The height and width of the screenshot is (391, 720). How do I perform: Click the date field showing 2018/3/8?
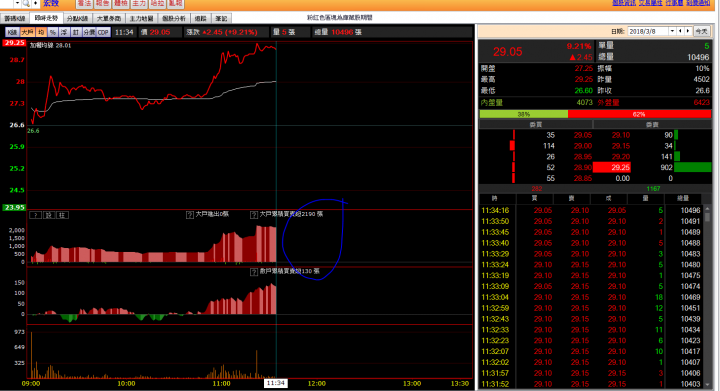[x=648, y=31]
